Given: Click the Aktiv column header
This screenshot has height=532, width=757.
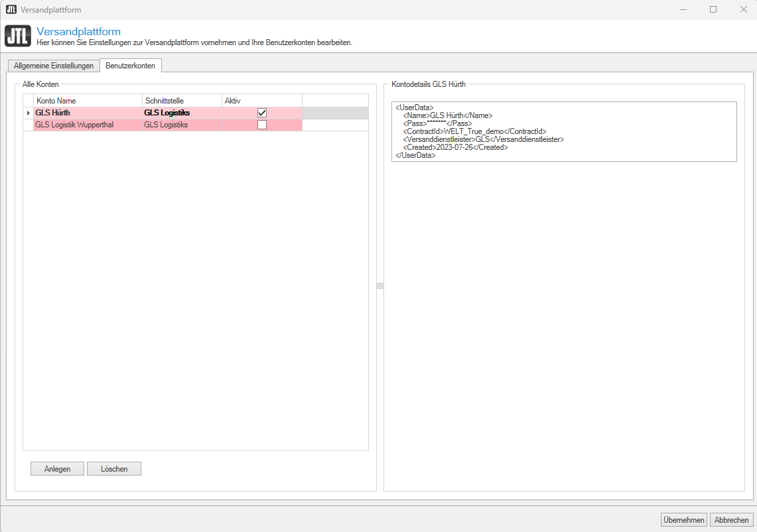Looking at the screenshot, I should pyautogui.click(x=261, y=100).
